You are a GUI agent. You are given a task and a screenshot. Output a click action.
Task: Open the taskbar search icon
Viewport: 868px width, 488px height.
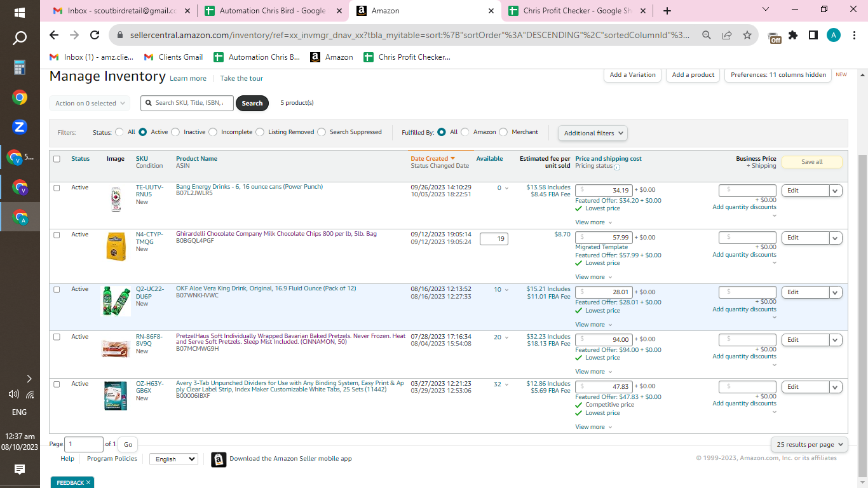[x=20, y=39]
